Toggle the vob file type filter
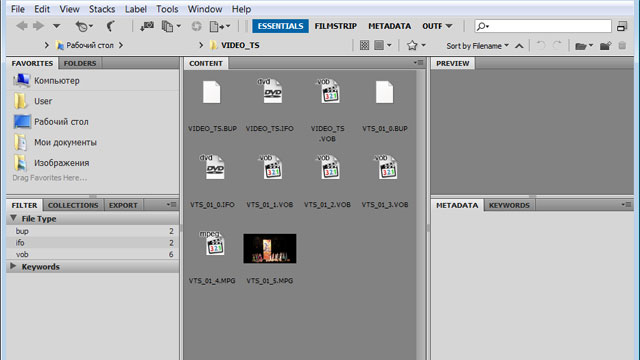This screenshot has height=360, width=640. coord(93,254)
